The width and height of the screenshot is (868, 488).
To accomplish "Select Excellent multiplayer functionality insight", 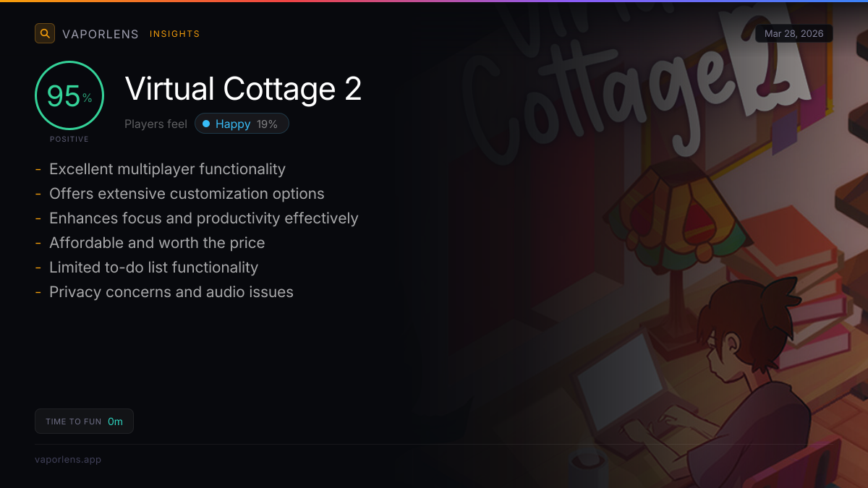I will (167, 169).
